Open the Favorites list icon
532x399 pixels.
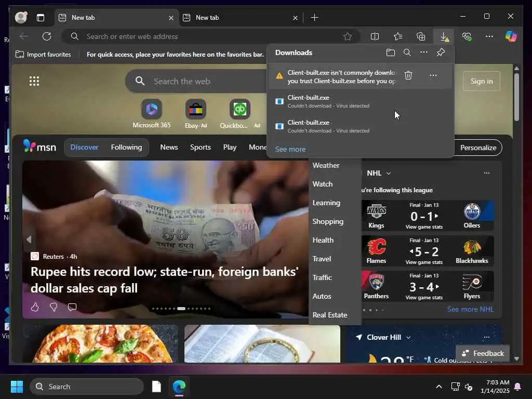point(398,36)
